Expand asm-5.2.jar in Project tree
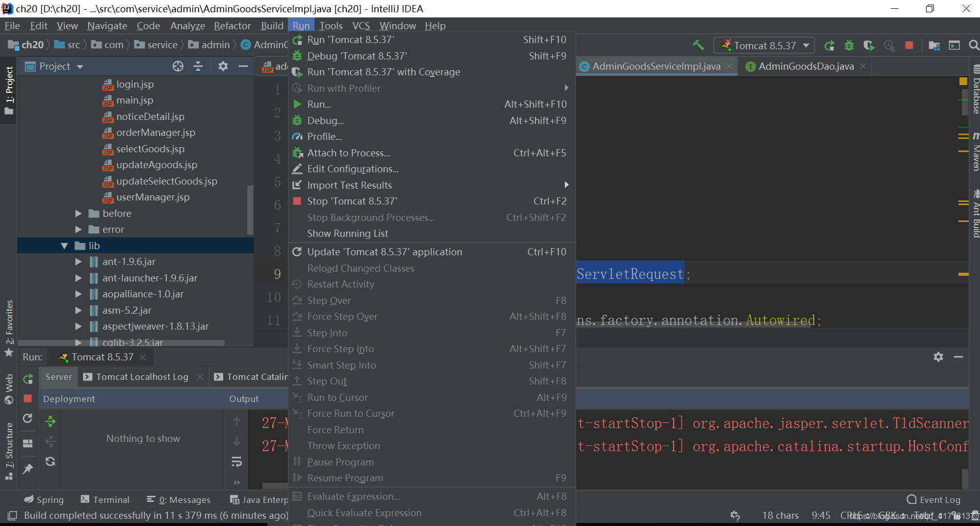Viewport: 980px width, 526px height. click(79, 310)
